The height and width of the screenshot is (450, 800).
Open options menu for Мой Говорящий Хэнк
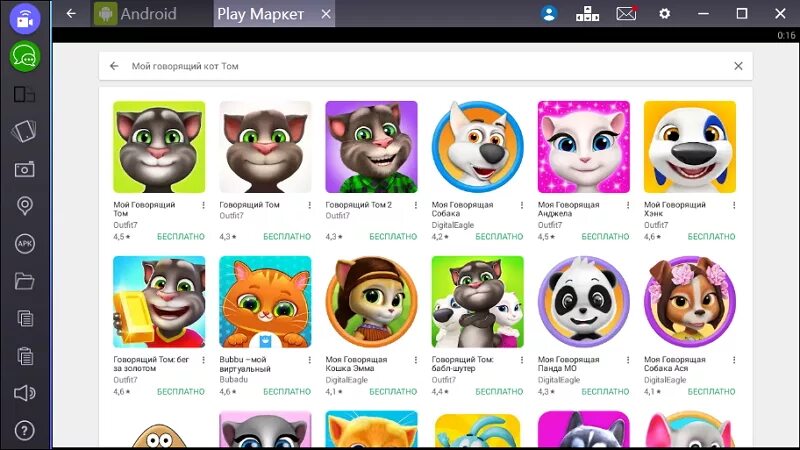pyautogui.click(x=734, y=205)
